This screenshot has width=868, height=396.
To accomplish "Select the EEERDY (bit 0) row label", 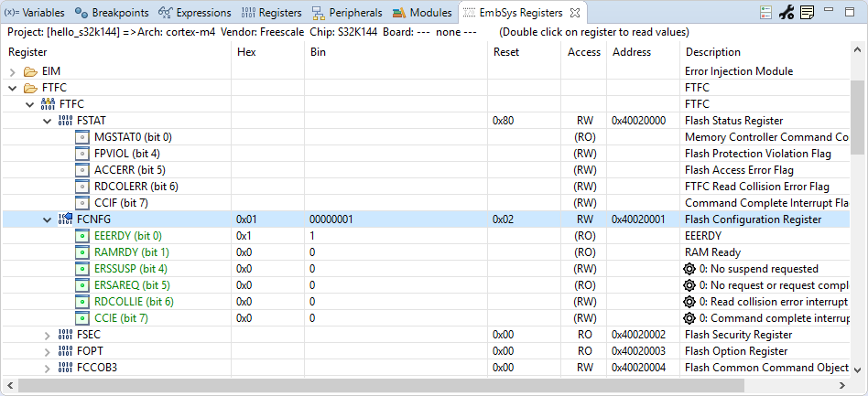I will (128, 236).
